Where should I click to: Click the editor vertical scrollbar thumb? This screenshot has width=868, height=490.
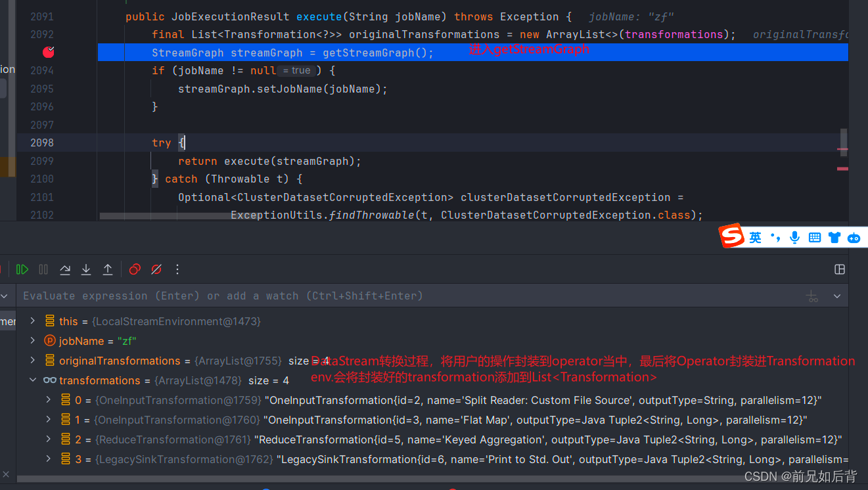(x=844, y=142)
